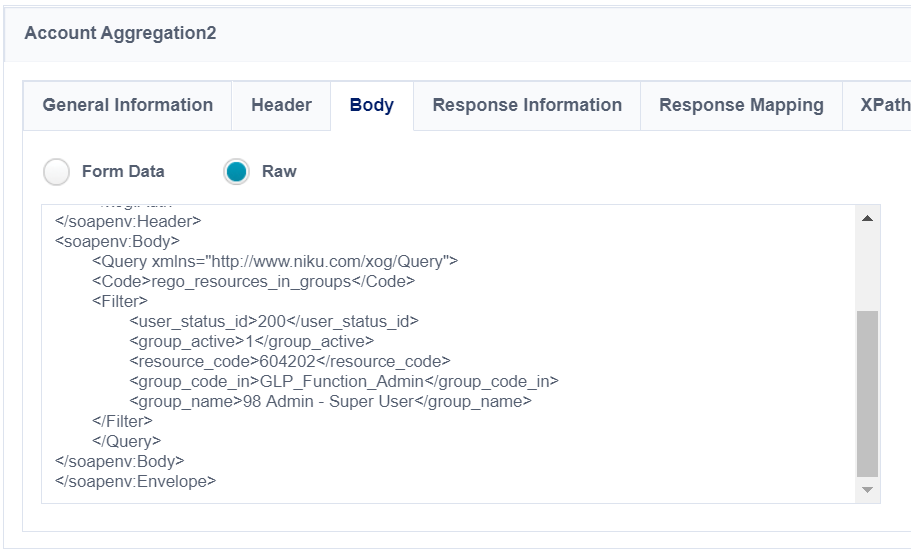
Task: Click the Account Aggregation2 panel header
Action: click(120, 33)
